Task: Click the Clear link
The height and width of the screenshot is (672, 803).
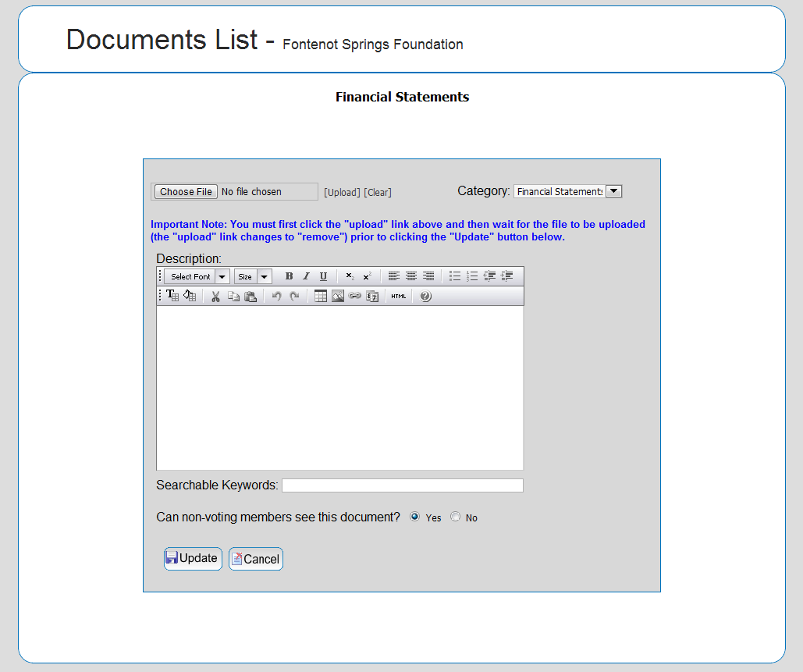Action: [378, 193]
